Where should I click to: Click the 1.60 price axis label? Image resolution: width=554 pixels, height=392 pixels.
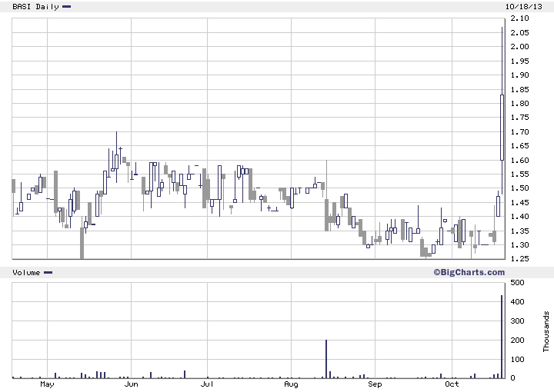pyautogui.click(x=519, y=160)
